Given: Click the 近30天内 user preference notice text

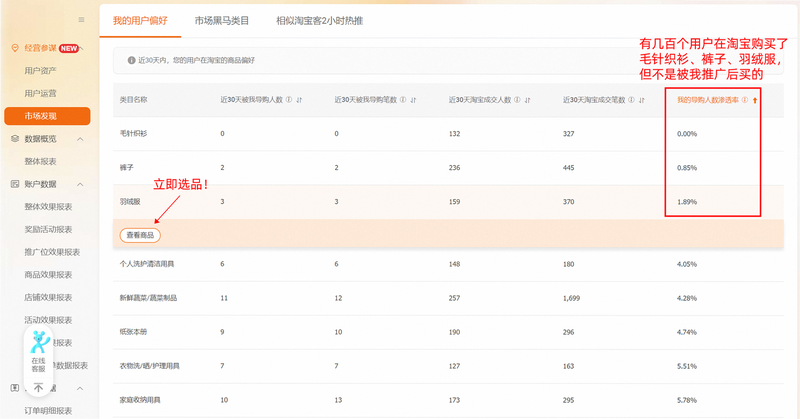Looking at the screenshot, I should coord(196,60).
